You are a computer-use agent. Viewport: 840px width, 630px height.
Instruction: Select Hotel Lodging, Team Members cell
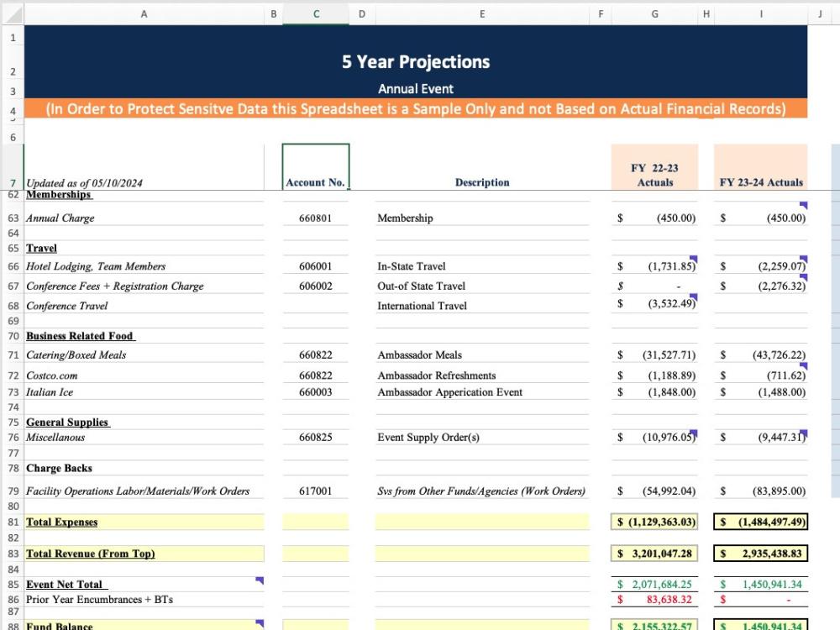tap(144, 266)
